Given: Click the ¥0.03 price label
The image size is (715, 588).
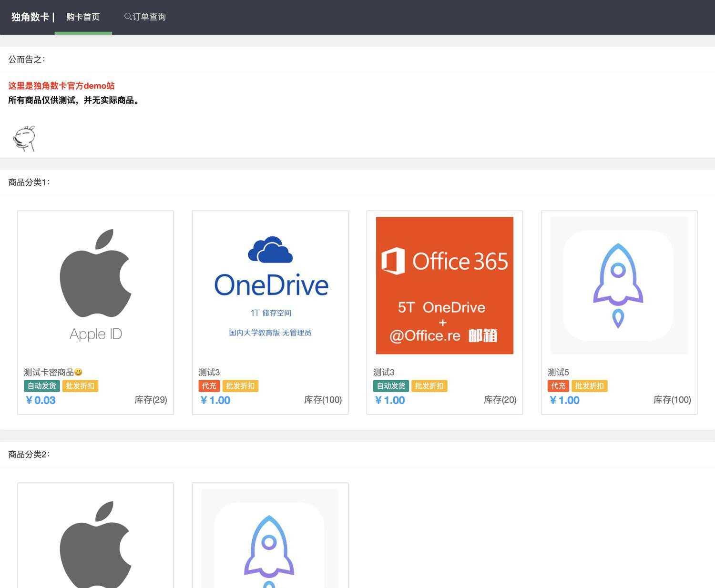Looking at the screenshot, I should [x=41, y=400].
